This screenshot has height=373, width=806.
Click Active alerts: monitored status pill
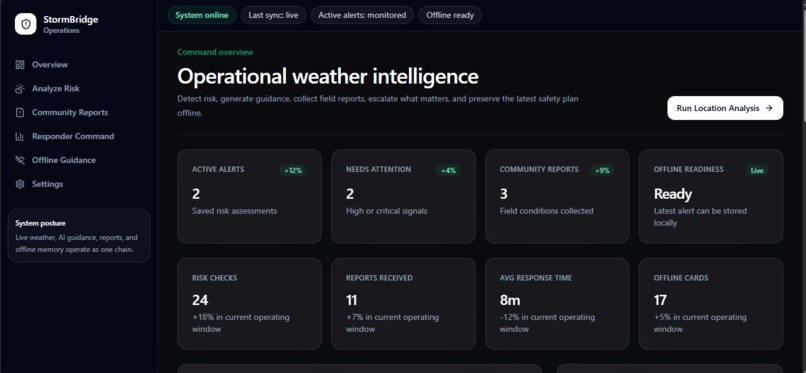362,15
